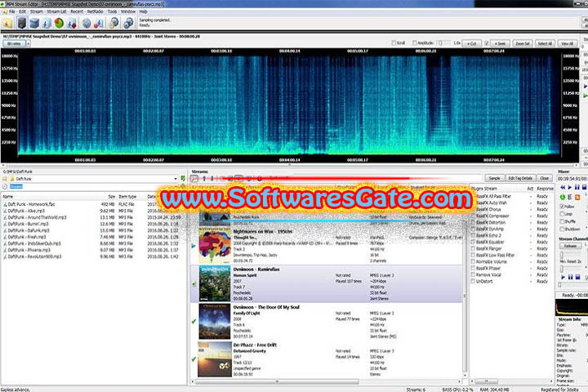The image size is (588, 392).
Task: Click the +Cut button
Action: pyautogui.click(x=472, y=43)
